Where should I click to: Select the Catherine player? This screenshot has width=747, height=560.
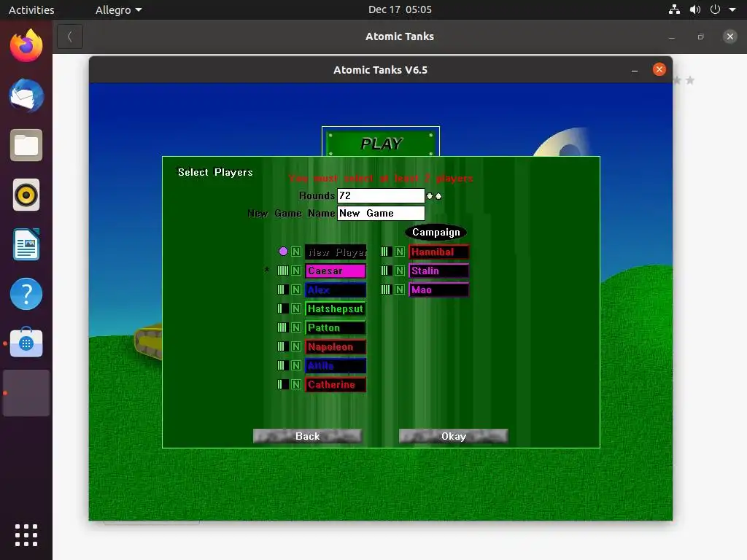(x=336, y=384)
